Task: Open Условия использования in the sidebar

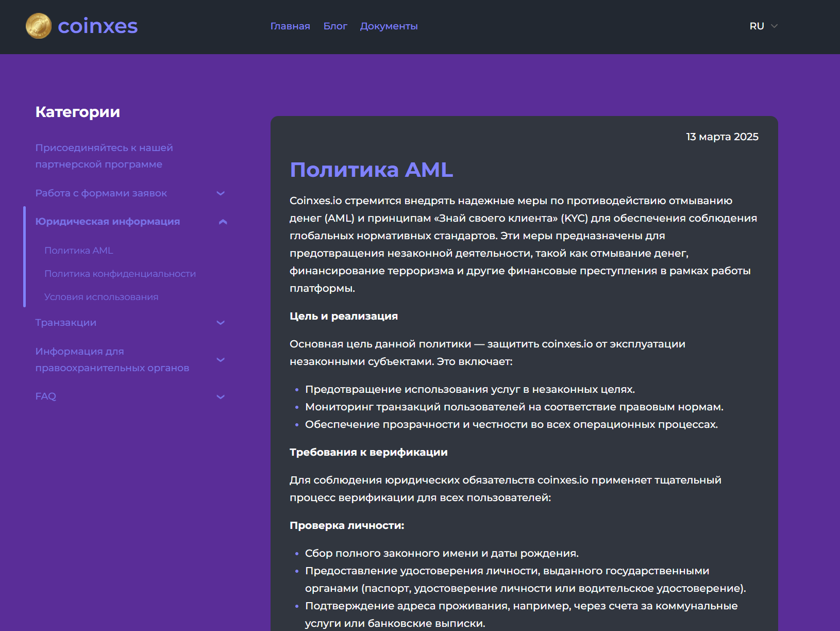Action: pos(102,297)
